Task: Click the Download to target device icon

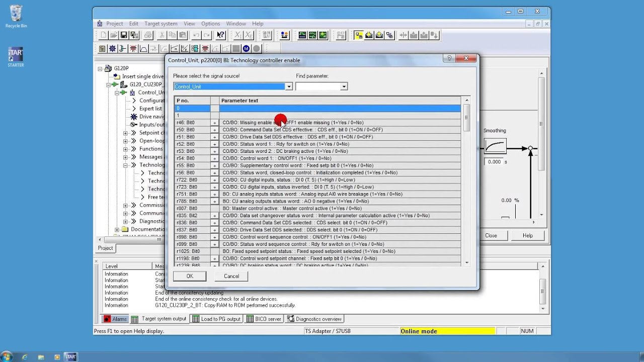Action: tap(369, 35)
